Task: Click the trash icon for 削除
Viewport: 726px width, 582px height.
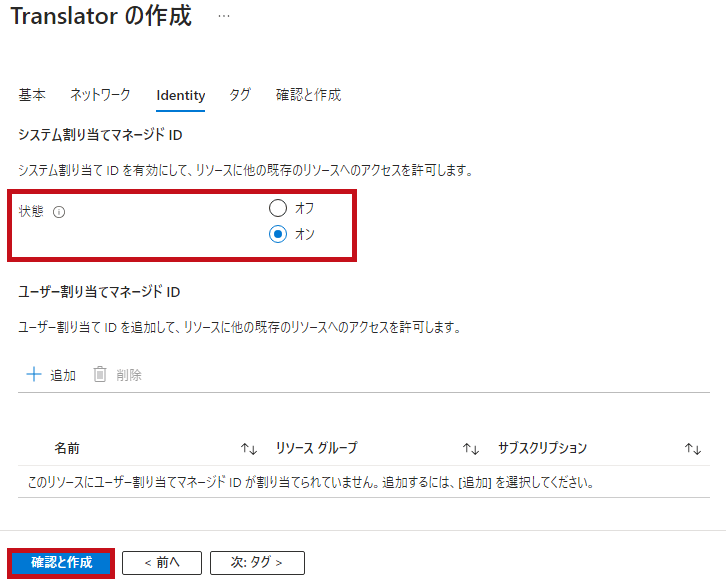Action: coord(100,374)
